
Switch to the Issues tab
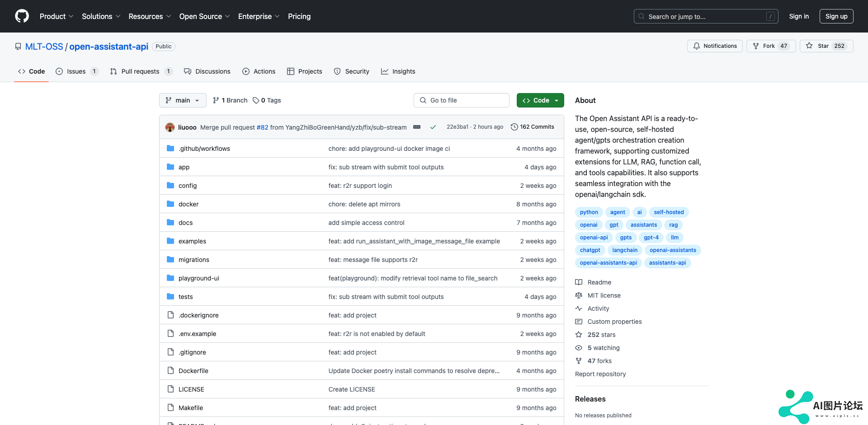click(77, 71)
